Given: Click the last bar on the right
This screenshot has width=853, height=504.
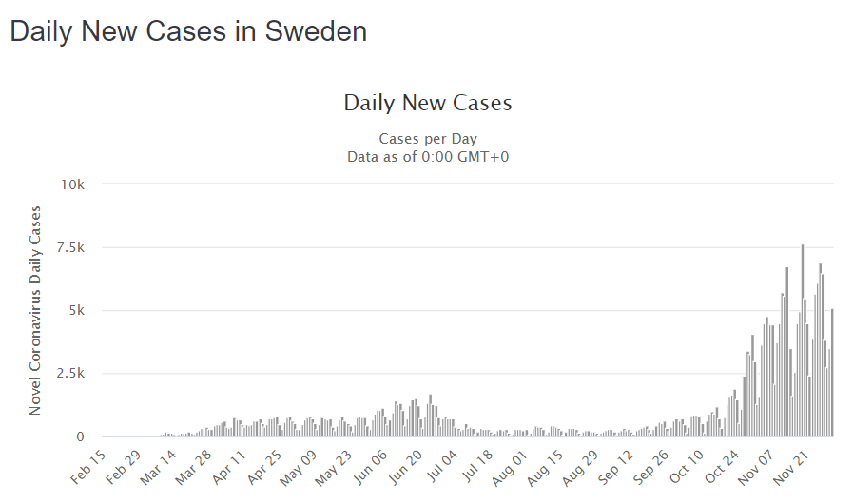Looking at the screenshot, I should click(x=832, y=373).
